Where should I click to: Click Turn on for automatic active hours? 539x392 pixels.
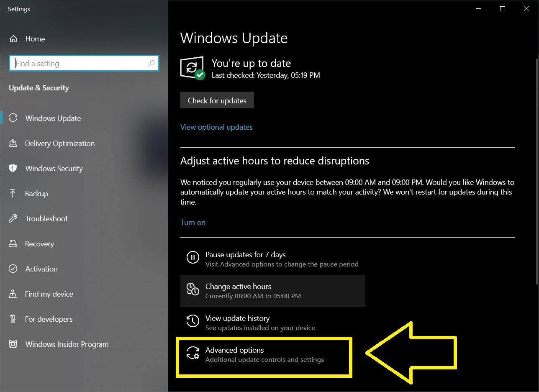click(x=193, y=223)
